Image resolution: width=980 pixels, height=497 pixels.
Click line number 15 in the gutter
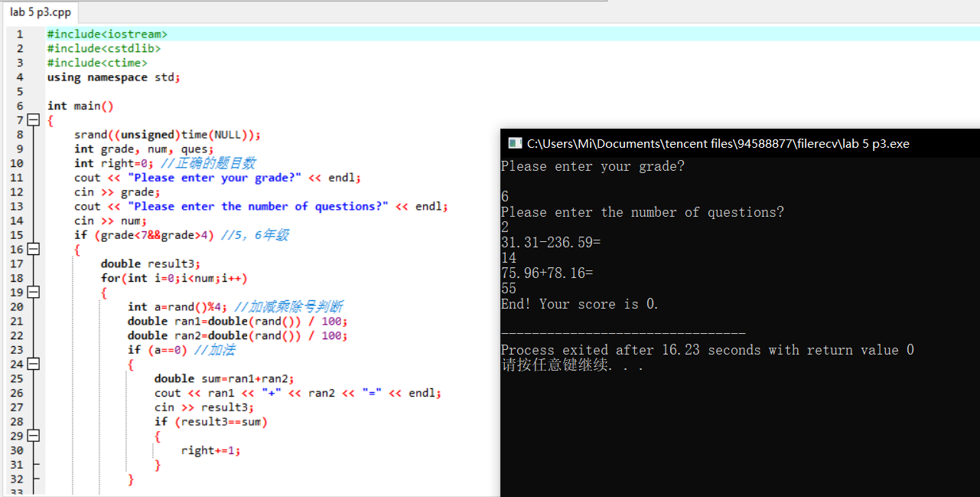click(18, 235)
